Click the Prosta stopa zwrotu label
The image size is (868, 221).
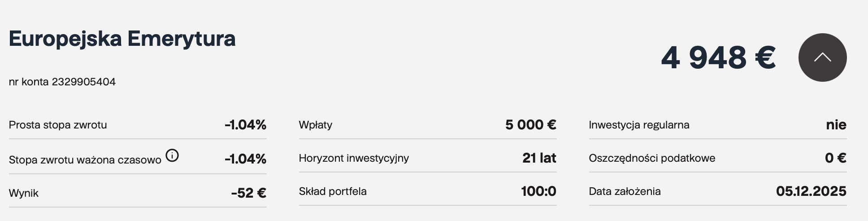click(58, 125)
